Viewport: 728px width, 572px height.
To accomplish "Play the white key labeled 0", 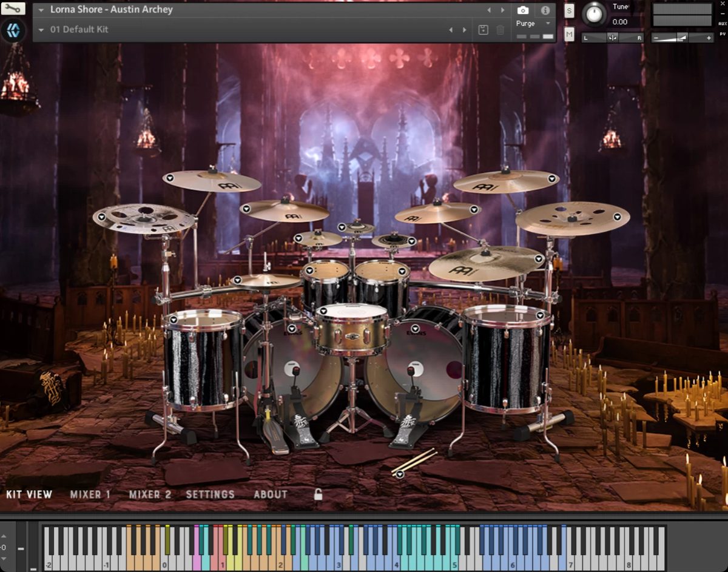I will pos(165,562).
